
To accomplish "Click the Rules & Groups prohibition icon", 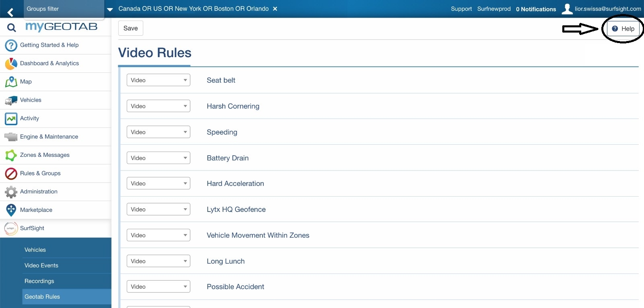I will (11, 174).
